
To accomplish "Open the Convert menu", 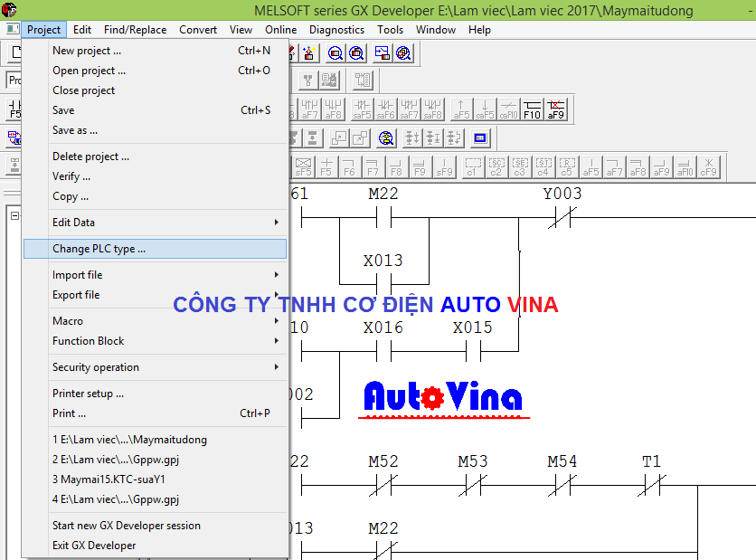I will [198, 30].
